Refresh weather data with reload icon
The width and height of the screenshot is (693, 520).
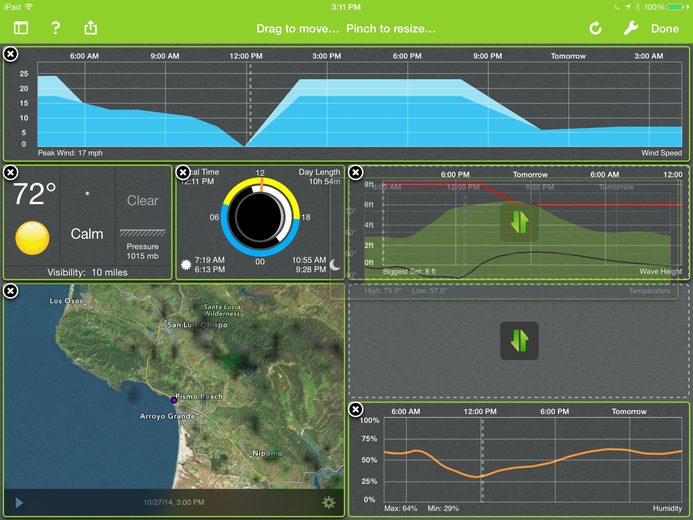(x=595, y=28)
